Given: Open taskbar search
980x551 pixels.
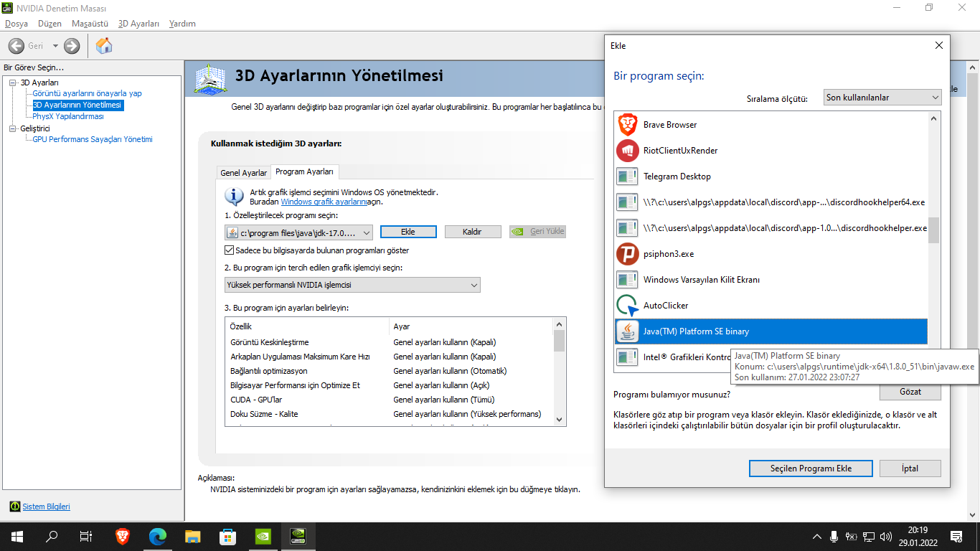Looking at the screenshot, I should (x=52, y=537).
